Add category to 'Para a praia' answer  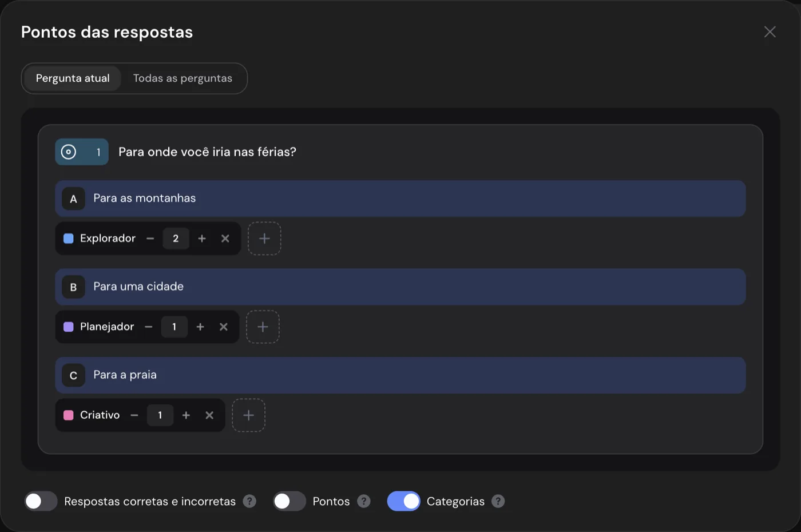coord(248,415)
